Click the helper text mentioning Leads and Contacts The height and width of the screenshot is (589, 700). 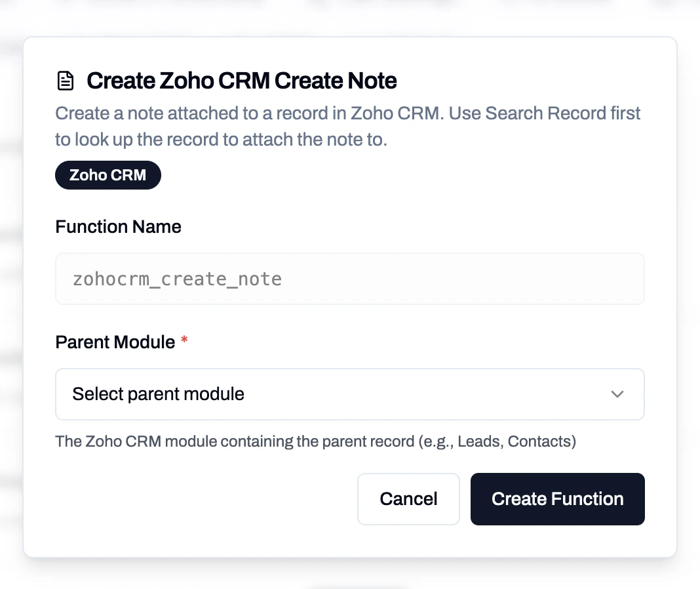tap(315, 441)
